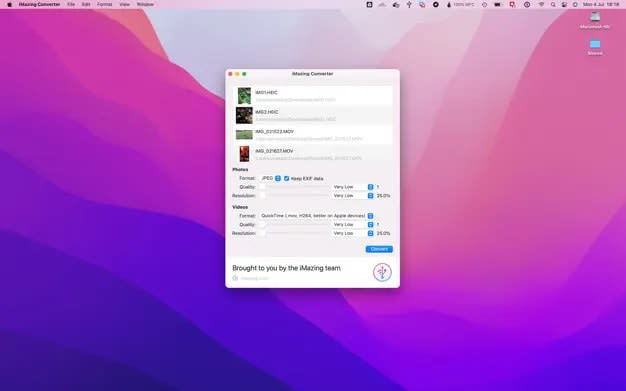
Task: Open the Edit menu
Action: pyautogui.click(x=86, y=4)
